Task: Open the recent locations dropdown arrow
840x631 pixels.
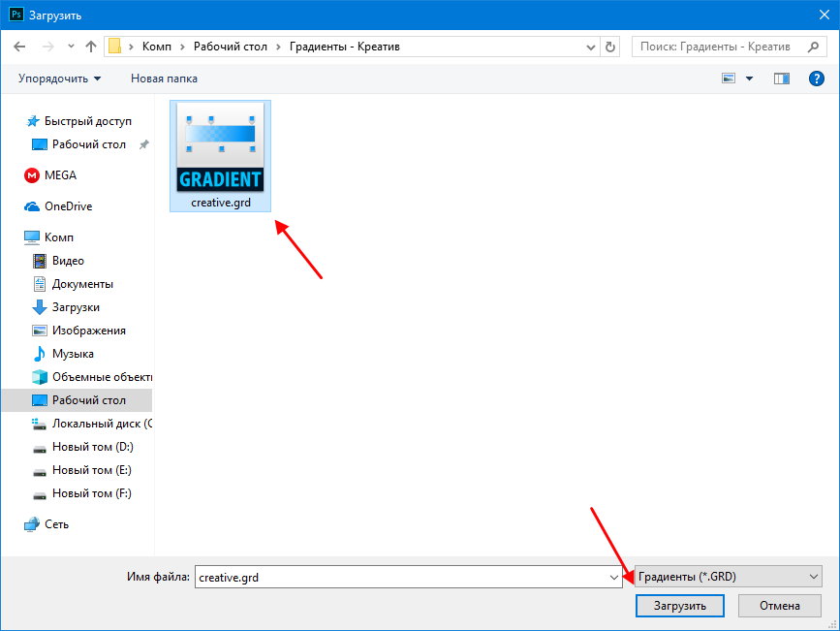Action: (x=71, y=47)
